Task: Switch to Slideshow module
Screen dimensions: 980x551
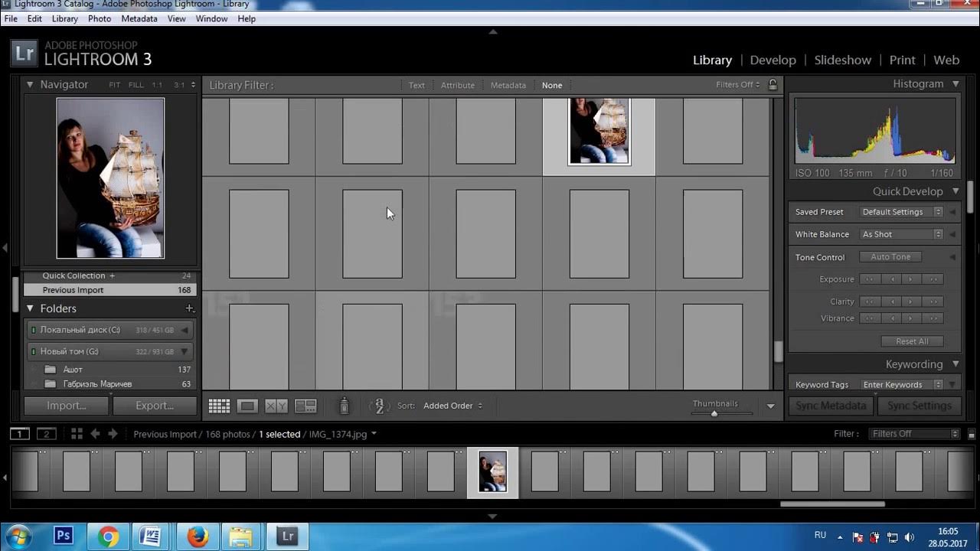Action: (843, 60)
